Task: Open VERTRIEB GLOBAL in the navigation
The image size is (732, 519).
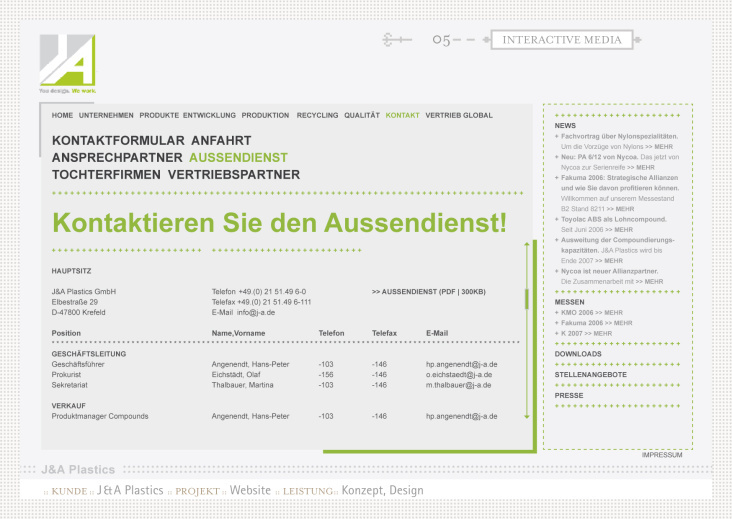Action: click(459, 116)
